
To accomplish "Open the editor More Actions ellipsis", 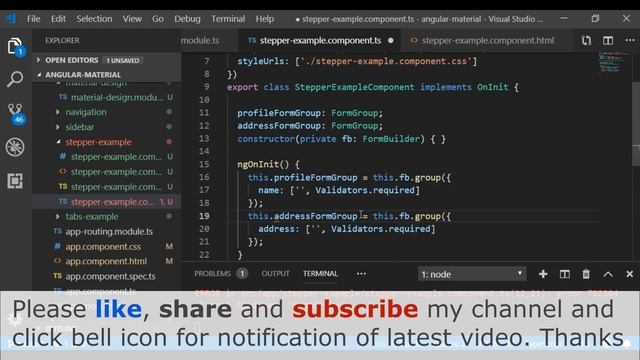I will [630, 40].
